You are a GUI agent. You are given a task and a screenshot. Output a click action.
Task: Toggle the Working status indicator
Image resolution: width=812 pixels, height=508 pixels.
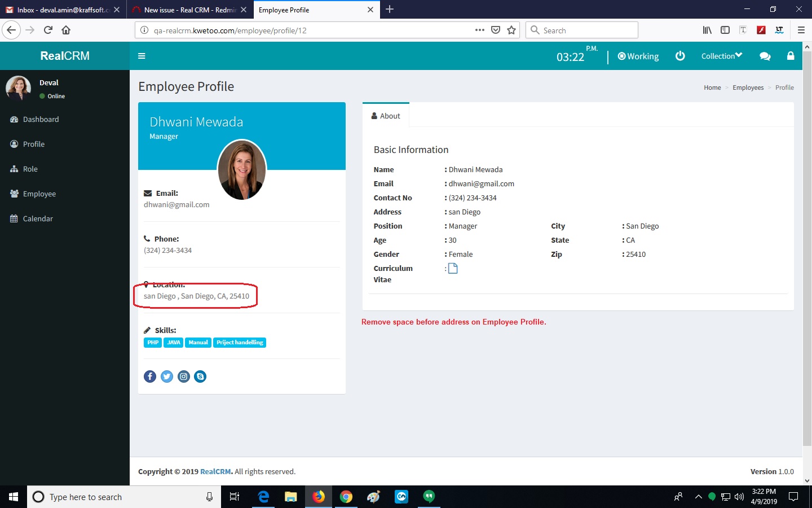[638, 56]
